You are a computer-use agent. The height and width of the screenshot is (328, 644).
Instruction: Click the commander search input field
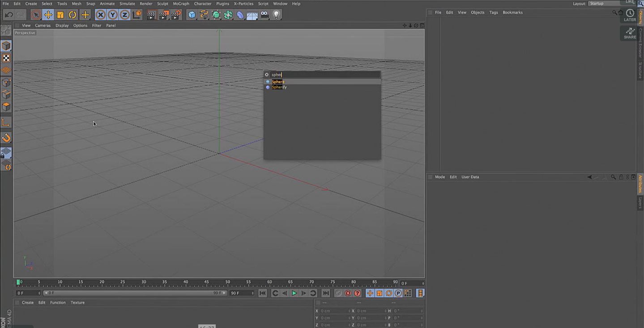click(325, 75)
